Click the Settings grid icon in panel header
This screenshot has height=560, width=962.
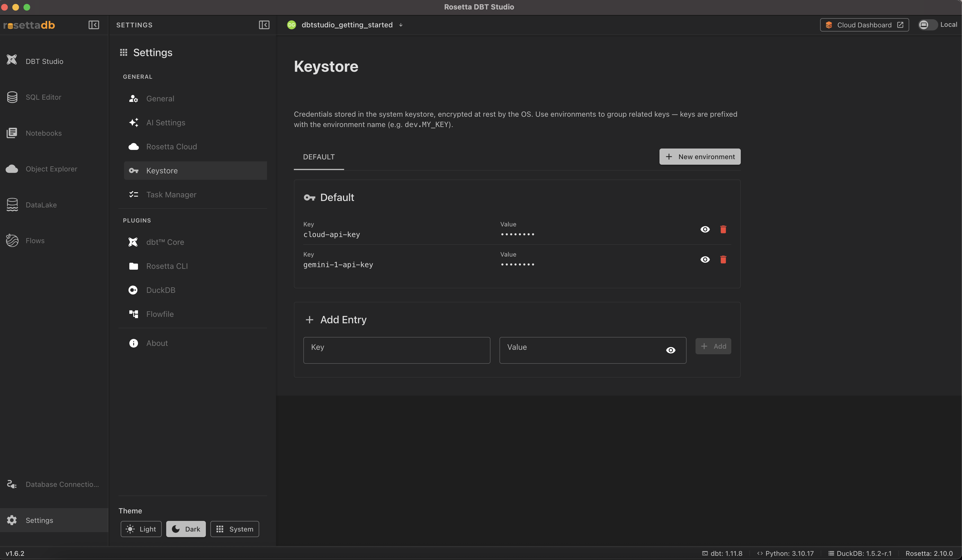(x=123, y=52)
